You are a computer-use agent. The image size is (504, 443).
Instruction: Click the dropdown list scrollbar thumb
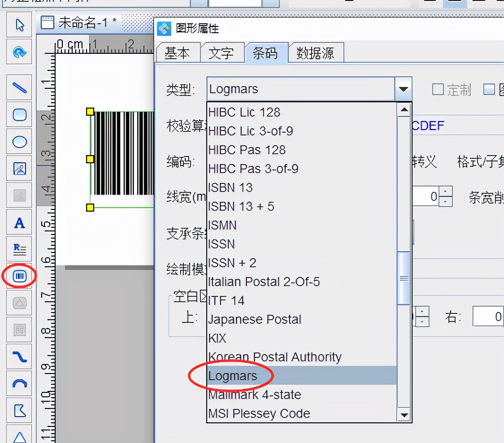pyautogui.click(x=404, y=278)
